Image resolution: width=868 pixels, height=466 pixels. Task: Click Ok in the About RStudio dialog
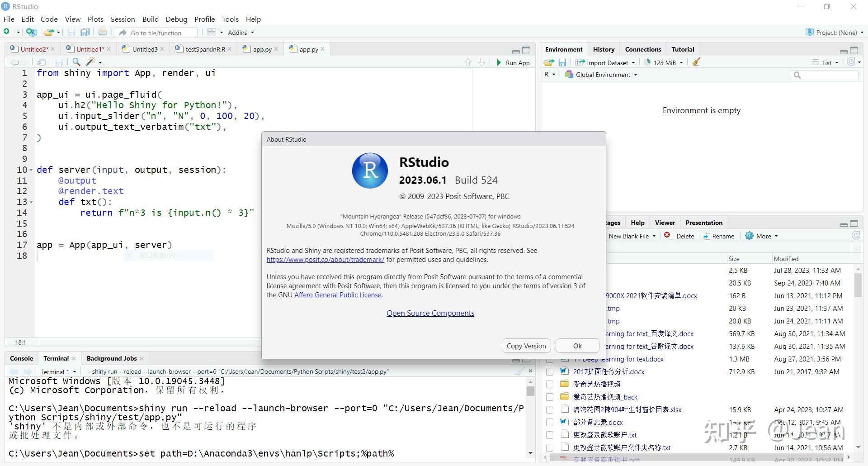click(x=577, y=346)
